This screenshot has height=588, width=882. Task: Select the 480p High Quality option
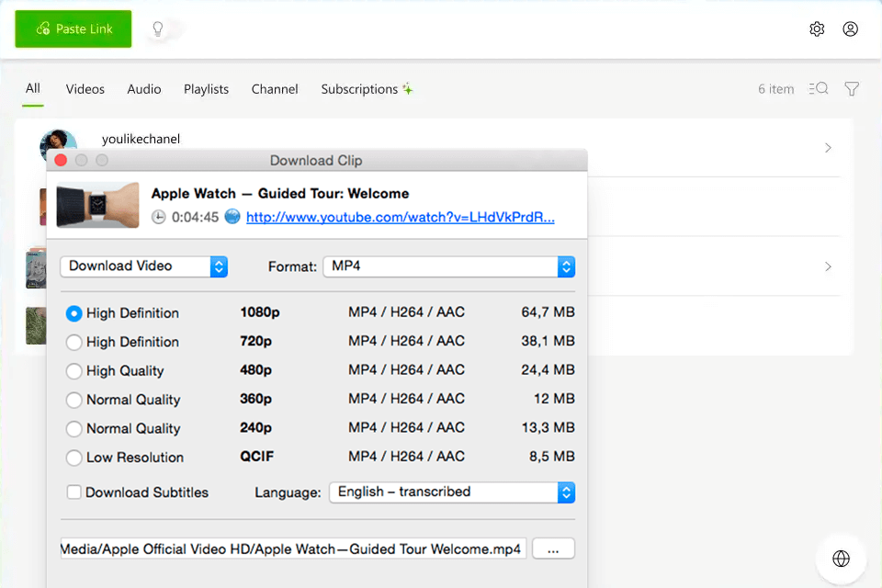pyautogui.click(x=74, y=371)
